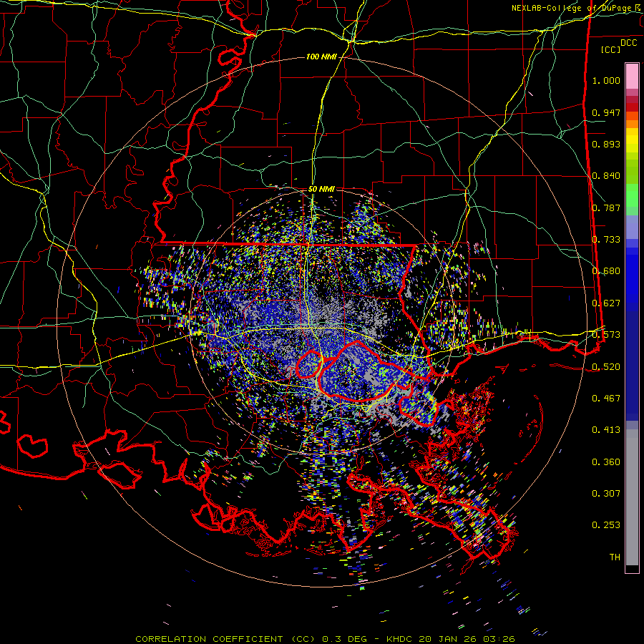Click the 0.253 scale value
Image resolution: width=644 pixels, height=644 pixels.
pyautogui.click(x=606, y=525)
